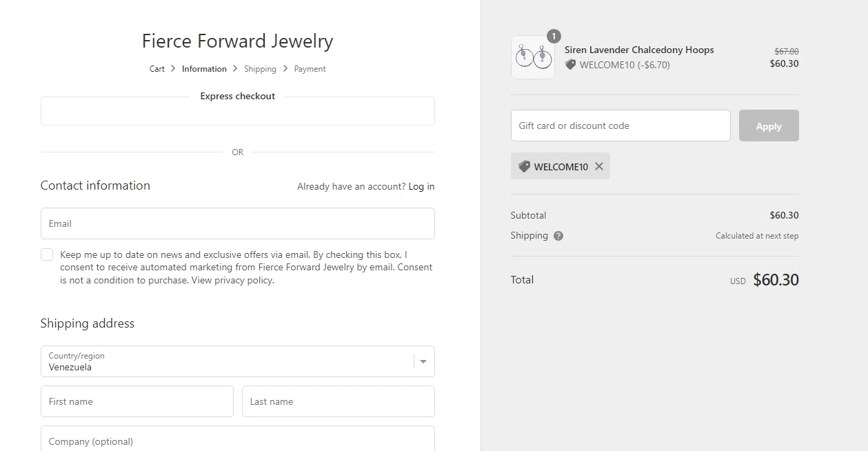Check the email marketing consent checkbox
Screen dimensions: 868x451
[47, 254]
